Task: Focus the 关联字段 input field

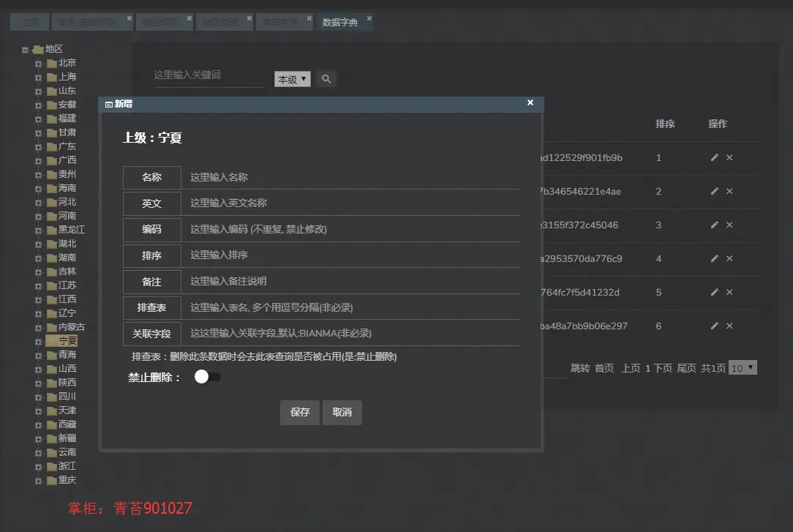Action: (350, 334)
